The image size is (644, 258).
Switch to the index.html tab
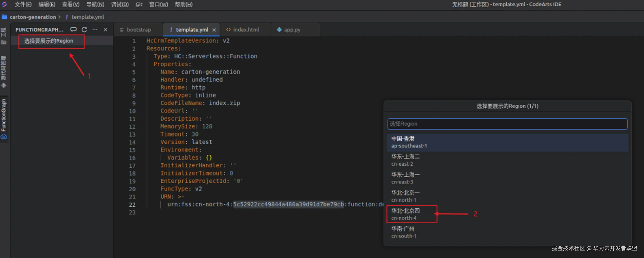coord(246,30)
